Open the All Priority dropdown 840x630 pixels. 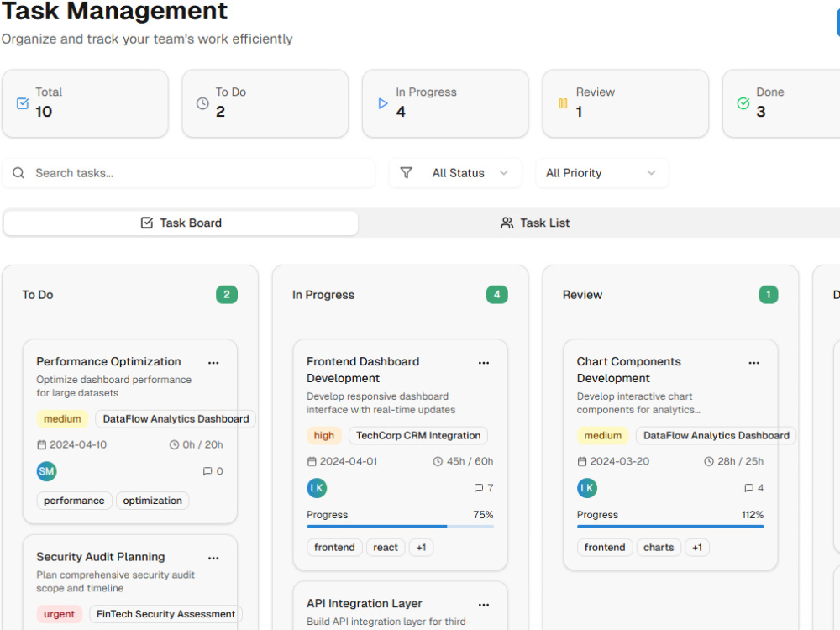click(x=601, y=173)
